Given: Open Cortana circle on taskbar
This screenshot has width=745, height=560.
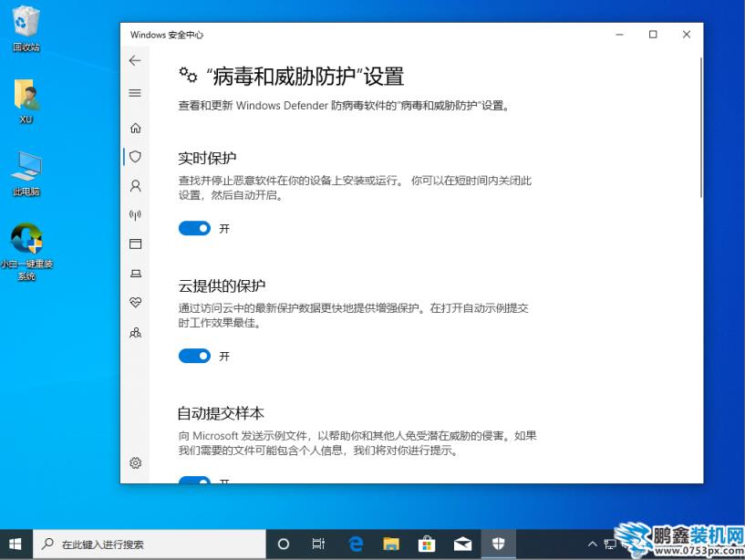Looking at the screenshot, I should (x=284, y=544).
